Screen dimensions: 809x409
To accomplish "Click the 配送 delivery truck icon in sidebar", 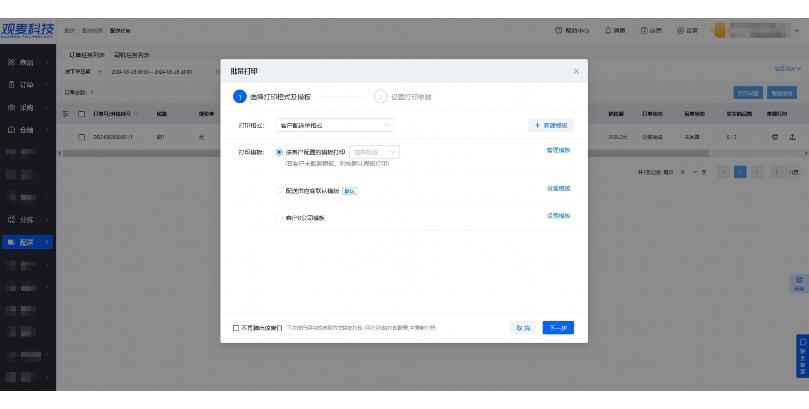I will pos(11,242).
